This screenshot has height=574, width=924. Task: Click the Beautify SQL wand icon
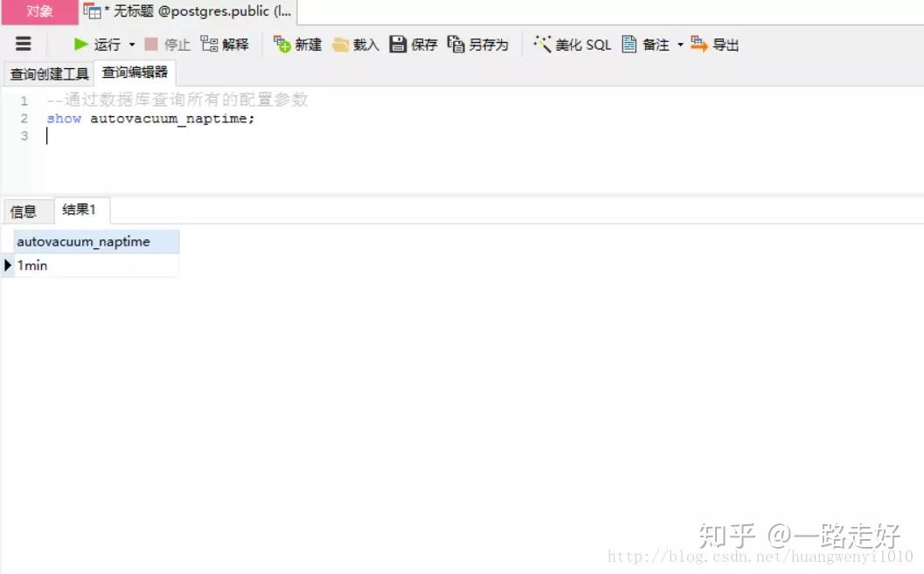542,45
